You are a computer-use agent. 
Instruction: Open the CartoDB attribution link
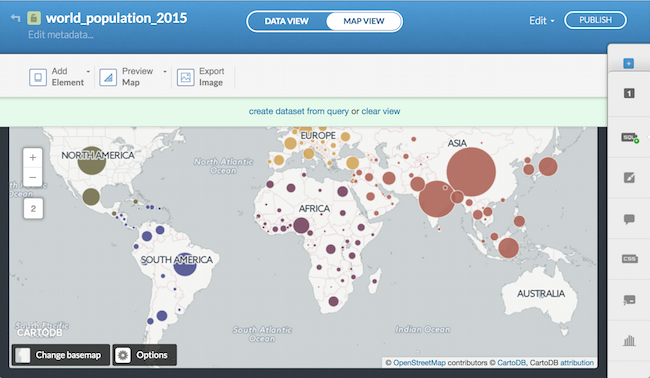(511, 363)
